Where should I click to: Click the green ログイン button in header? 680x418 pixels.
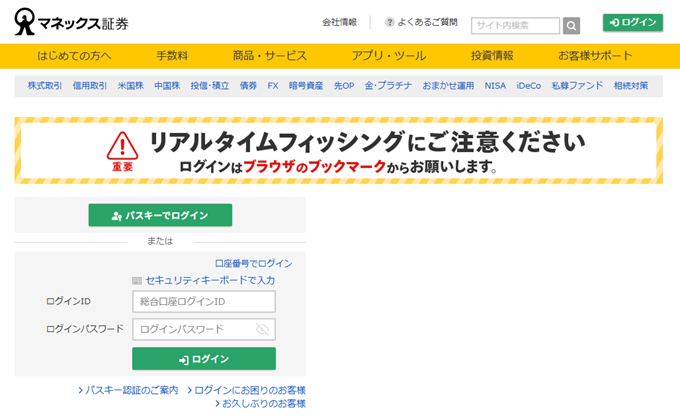pos(633,23)
